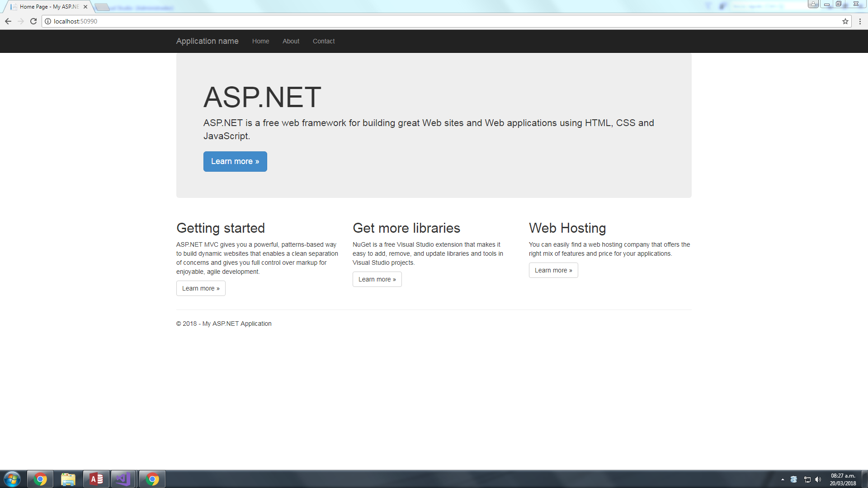Click Learn more under Web Hosting

[x=553, y=270]
